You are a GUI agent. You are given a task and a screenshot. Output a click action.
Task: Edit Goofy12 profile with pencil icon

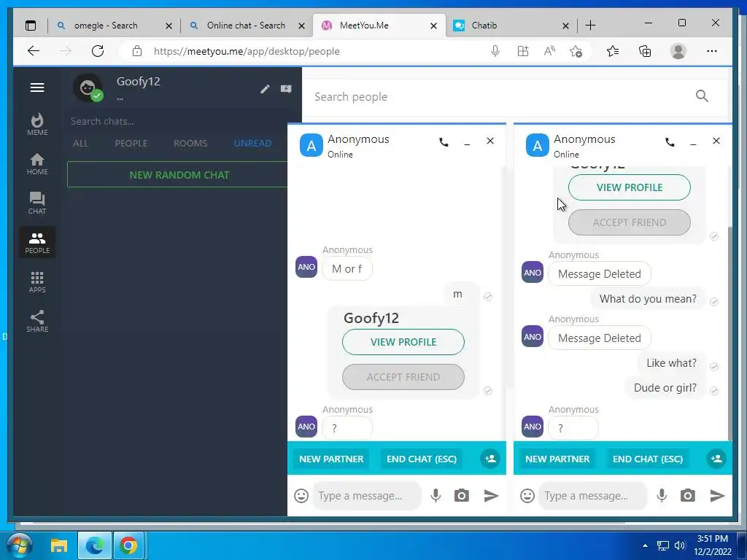pos(265,89)
